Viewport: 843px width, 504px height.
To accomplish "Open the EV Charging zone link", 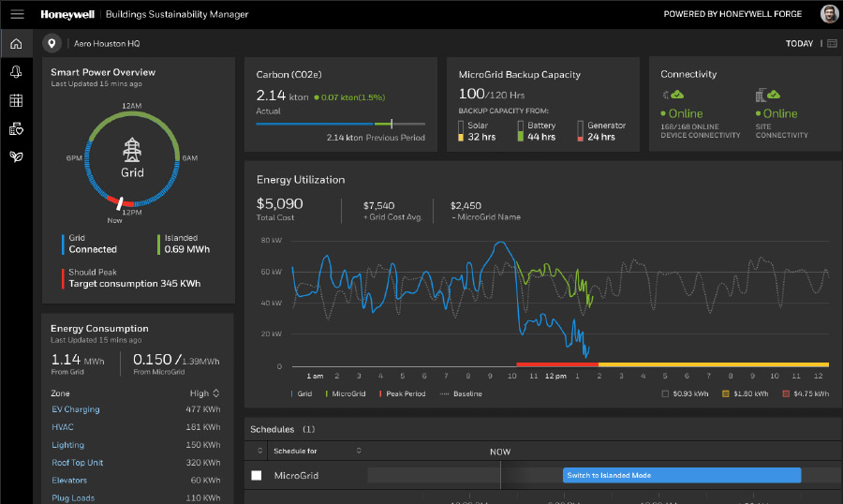I will [75, 409].
